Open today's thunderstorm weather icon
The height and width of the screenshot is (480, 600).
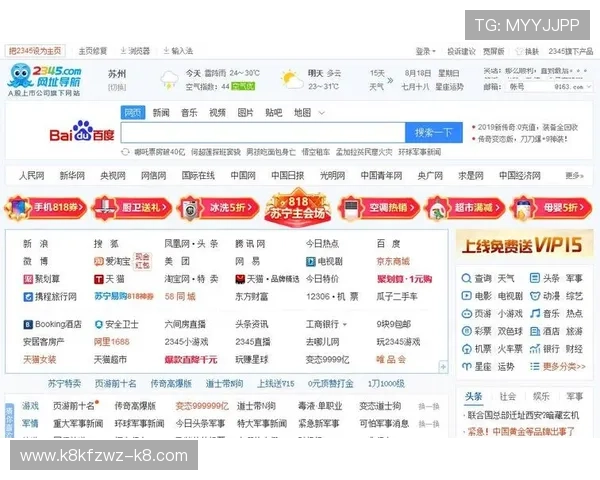click(169, 80)
